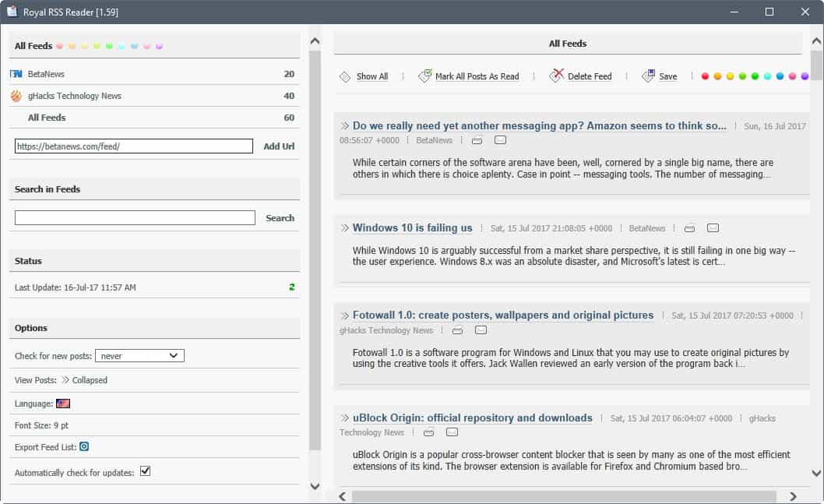Print the 'Windows 10 is failing us' post

[689, 228]
